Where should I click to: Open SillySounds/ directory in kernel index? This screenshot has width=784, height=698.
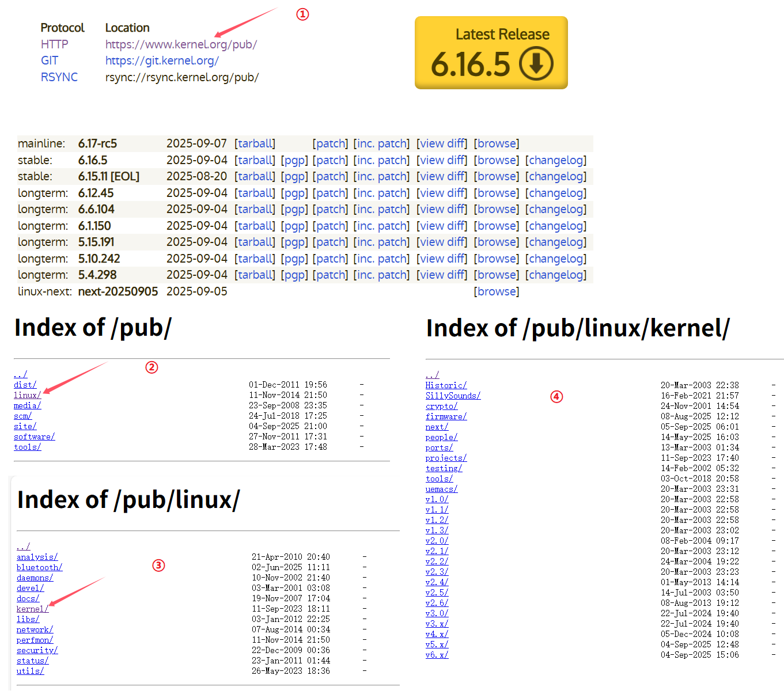click(x=453, y=396)
